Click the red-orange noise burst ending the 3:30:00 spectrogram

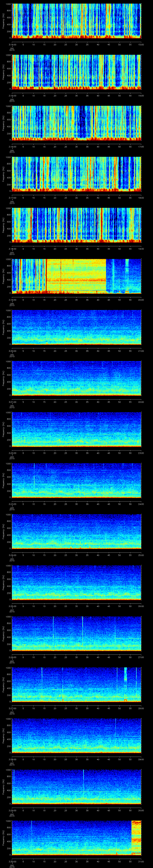136,838
